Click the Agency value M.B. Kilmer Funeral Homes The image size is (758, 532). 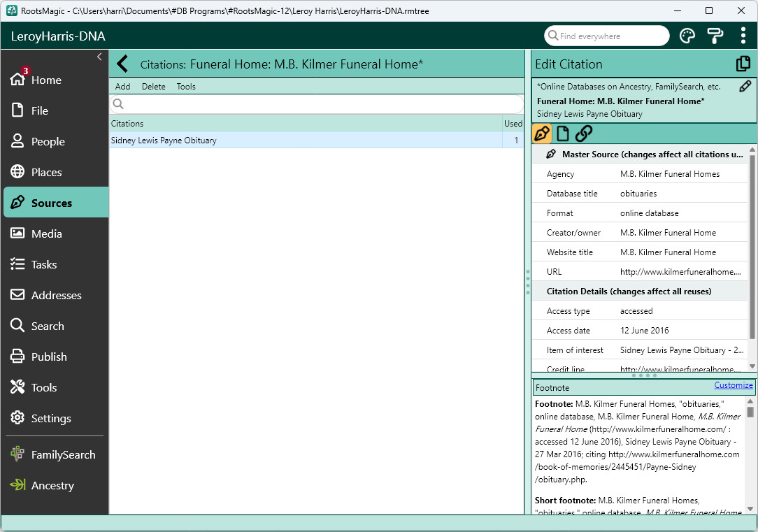[x=669, y=174]
